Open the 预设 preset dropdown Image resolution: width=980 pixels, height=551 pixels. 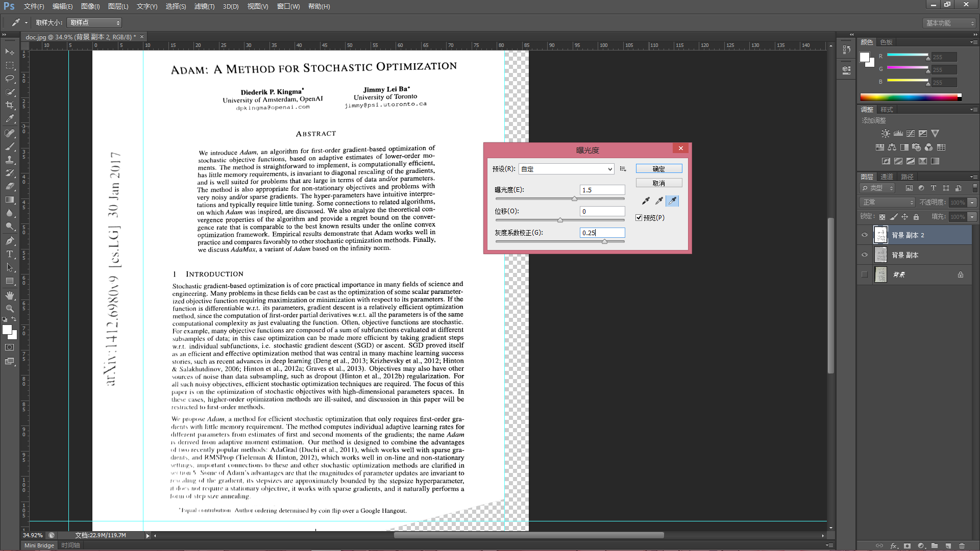567,169
